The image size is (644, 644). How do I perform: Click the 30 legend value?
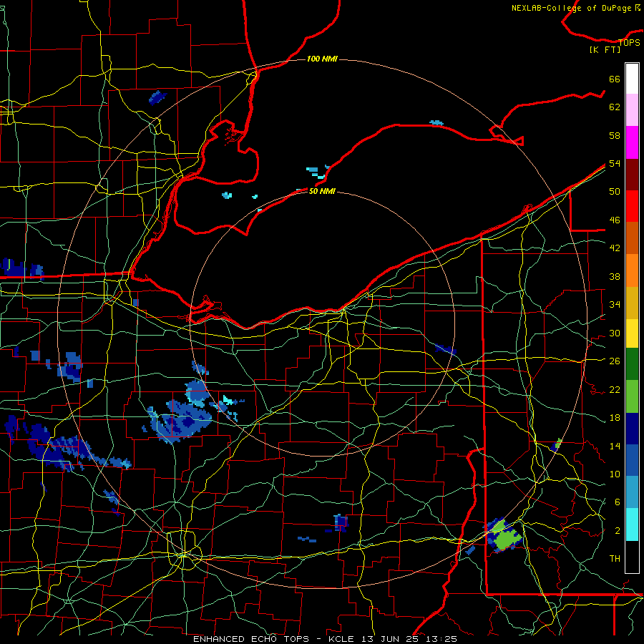(x=615, y=333)
